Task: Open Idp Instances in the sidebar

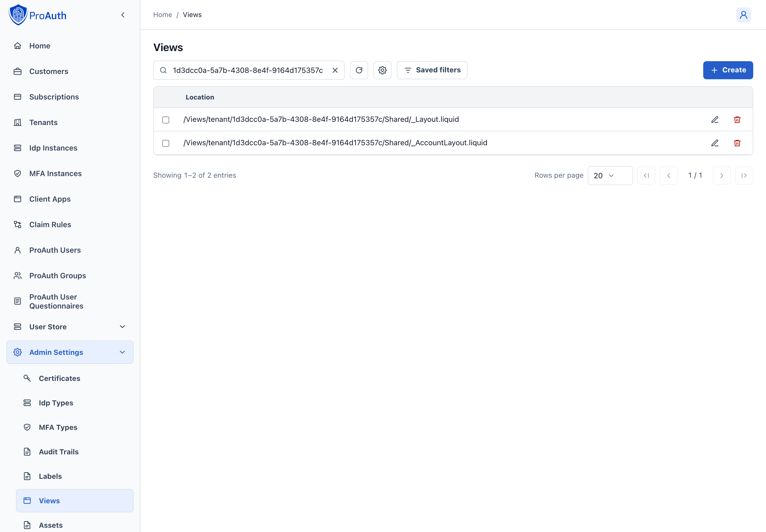Action: click(x=70, y=148)
